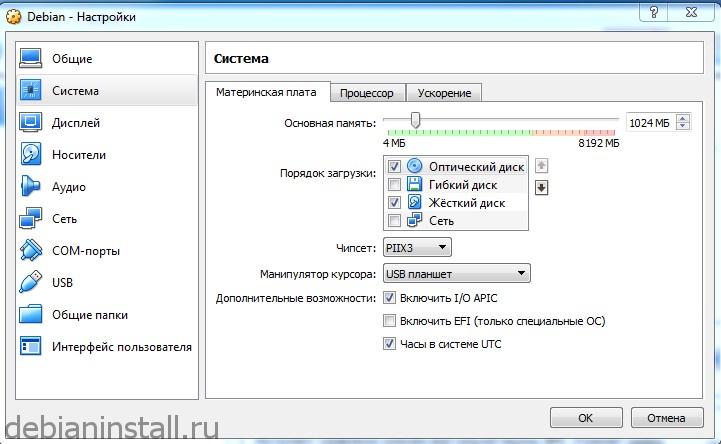Open the Чипсет PIIX3 dropdown
This screenshot has height=444, width=721.
tap(417, 247)
